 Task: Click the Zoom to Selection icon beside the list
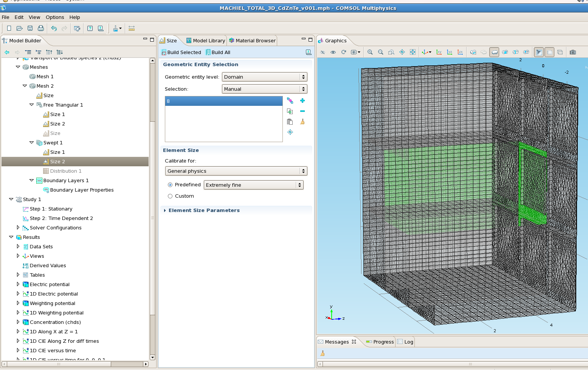point(290,132)
